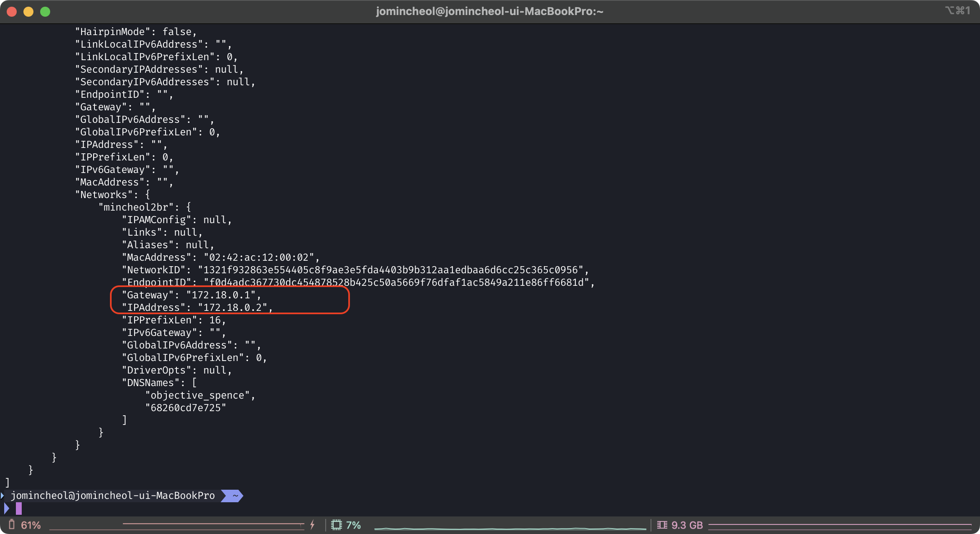Click the 9.3 GB memory readout
The image size is (980, 534).
point(687,525)
